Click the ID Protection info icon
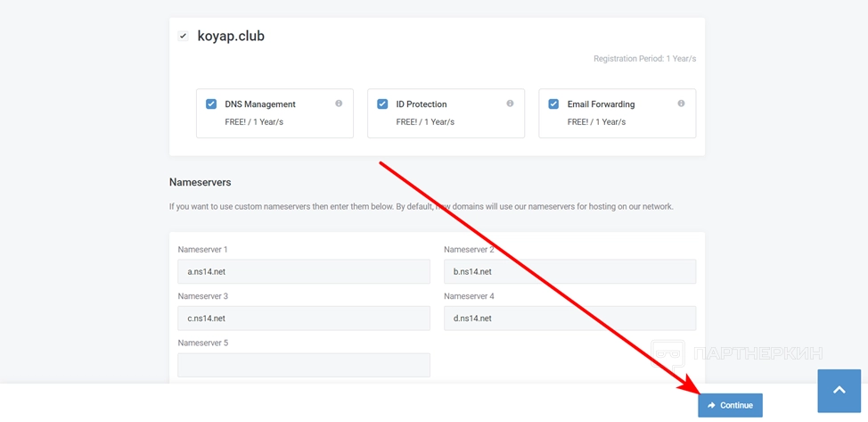 click(510, 103)
